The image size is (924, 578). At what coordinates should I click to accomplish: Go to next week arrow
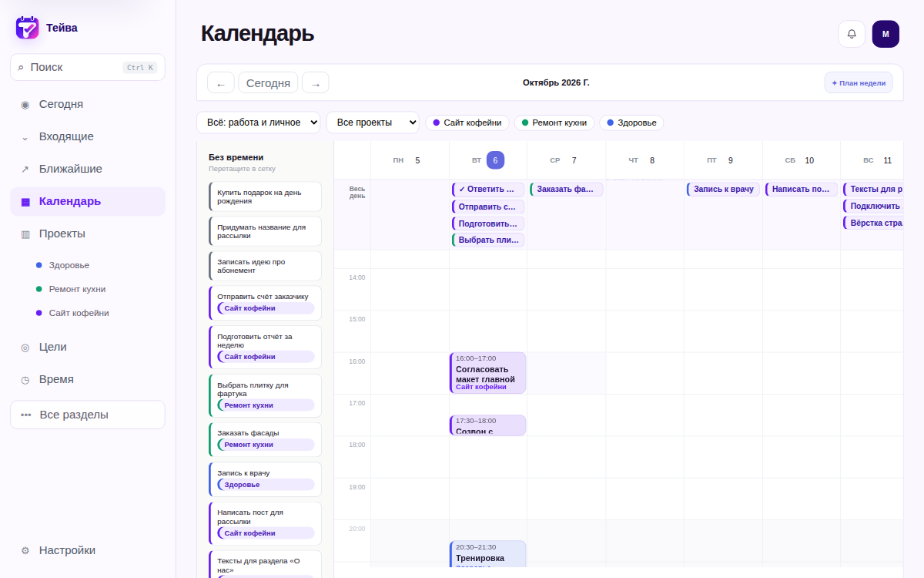[316, 83]
